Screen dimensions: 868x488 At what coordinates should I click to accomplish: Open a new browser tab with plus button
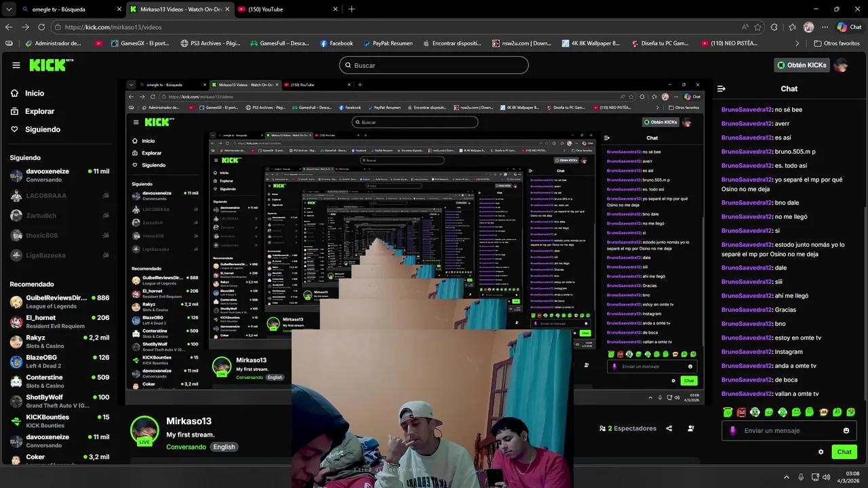pyautogui.click(x=351, y=9)
